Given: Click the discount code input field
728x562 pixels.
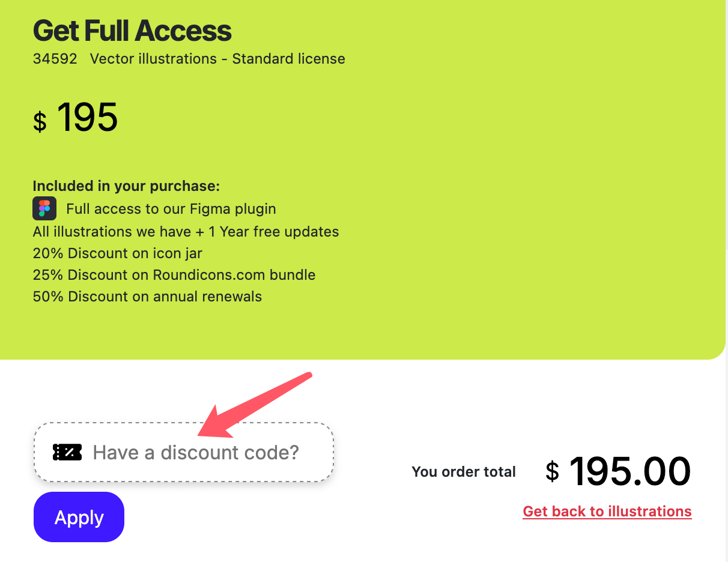Looking at the screenshot, I should pos(184,452).
